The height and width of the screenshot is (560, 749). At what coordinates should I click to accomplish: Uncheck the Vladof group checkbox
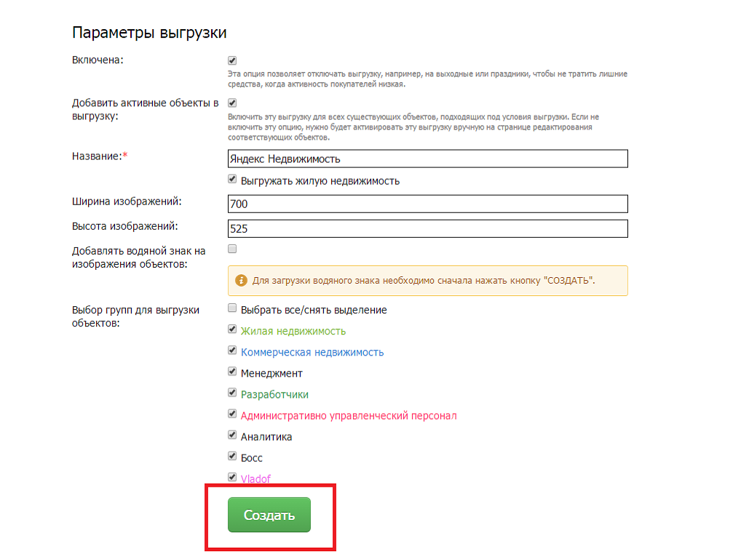click(x=232, y=476)
